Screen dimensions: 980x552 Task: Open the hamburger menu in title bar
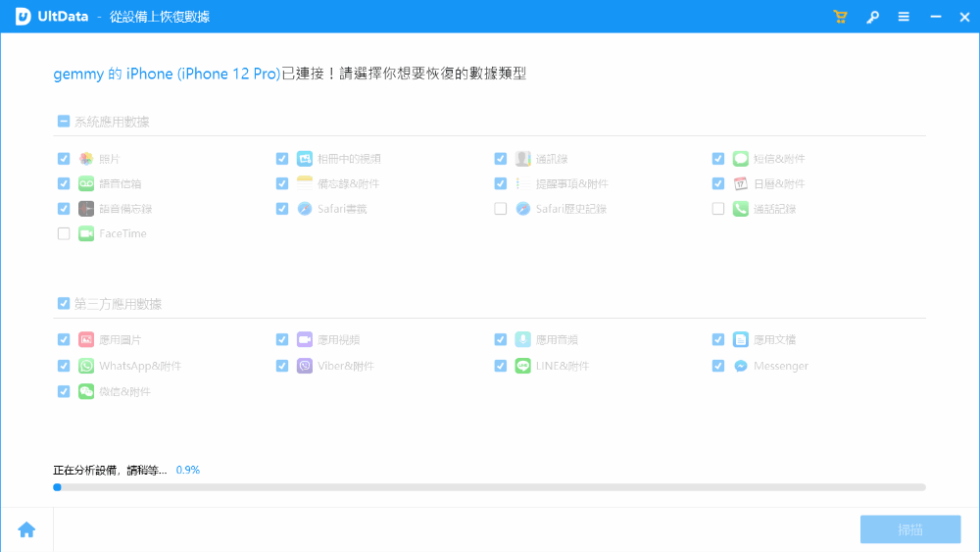[x=904, y=17]
